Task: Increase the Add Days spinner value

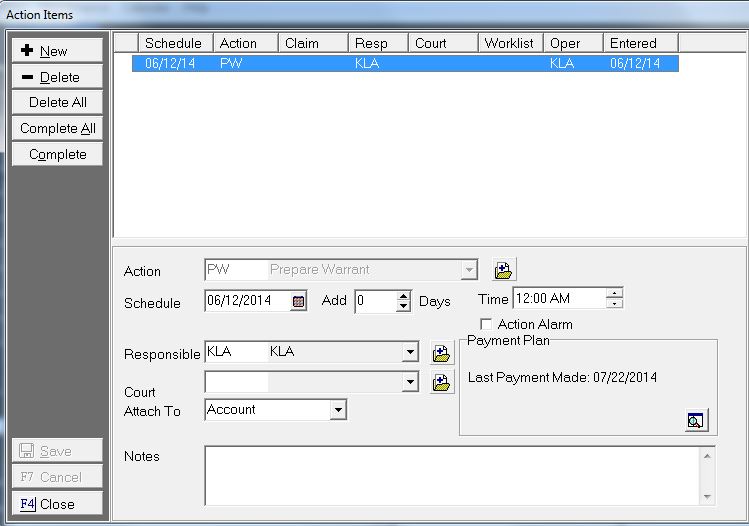Action: pyautogui.click(x=404, y=296)
